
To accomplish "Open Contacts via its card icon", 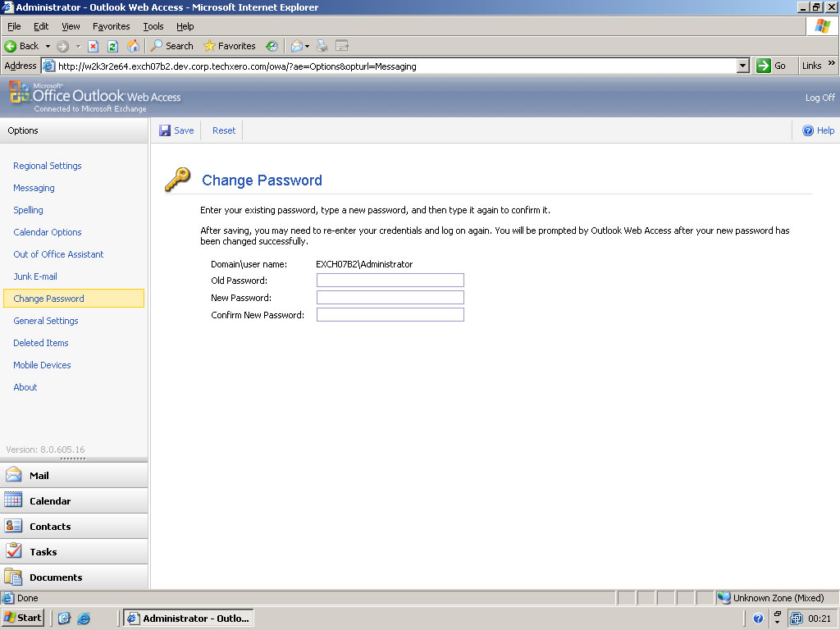I will [14, 526].
